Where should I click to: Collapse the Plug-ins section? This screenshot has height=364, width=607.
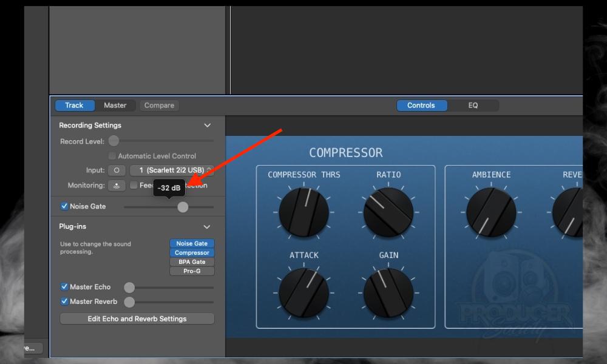(207, 227)
